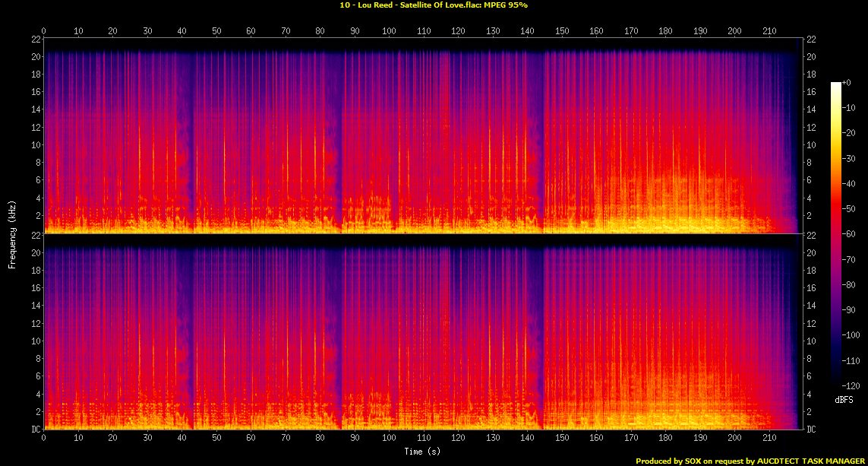Click the 150 tick on the top time axis
This screenshot has width=868, height=466.
[x=562, y=31]
